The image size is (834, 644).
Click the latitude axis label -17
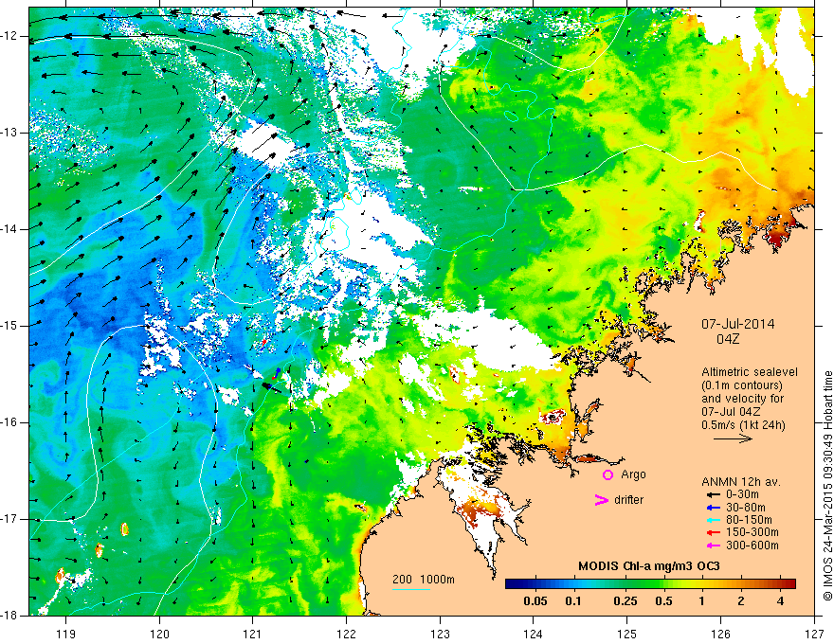pyautogui.click(x=10, y=519)
